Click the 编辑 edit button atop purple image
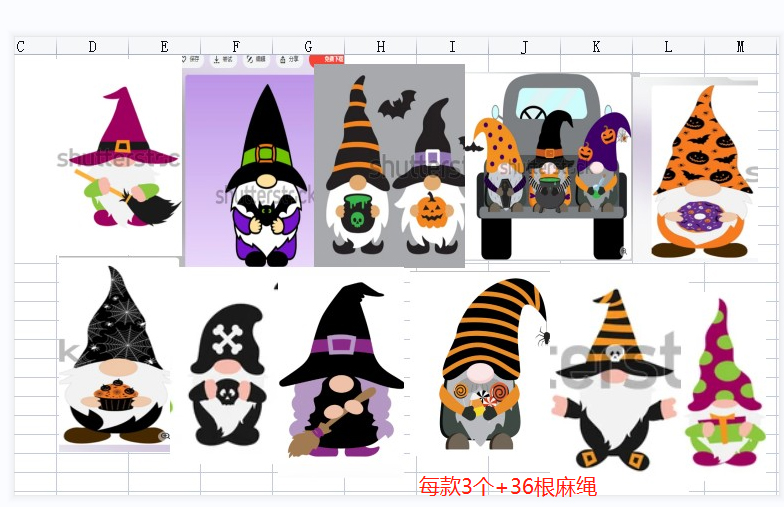Screen dimensions: 784x507 tap(256, 60)
